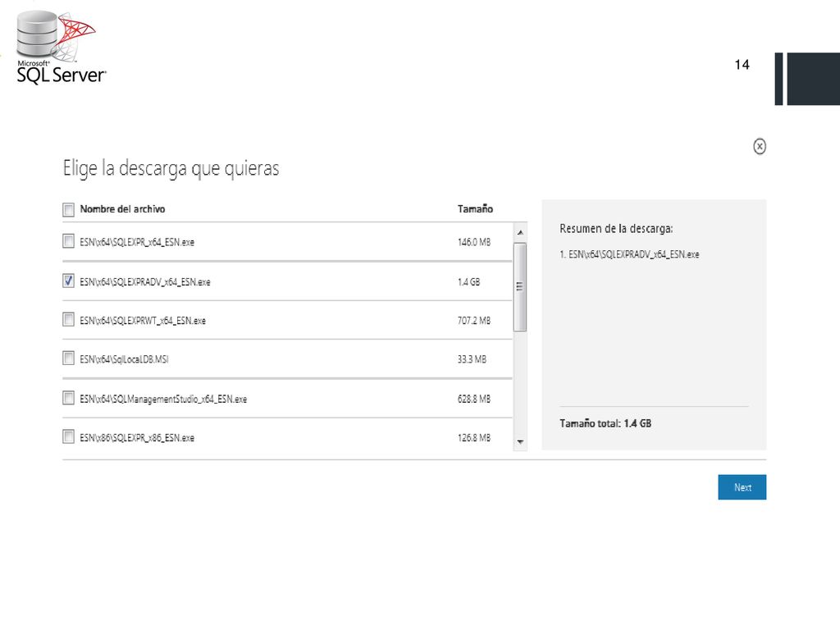Image resolution: width=840 pixels, height=630 pixels.
Task: Check the SQLManagementStudio_x64_ESN.exe checkbox
Action: click(x=69, y=398)
